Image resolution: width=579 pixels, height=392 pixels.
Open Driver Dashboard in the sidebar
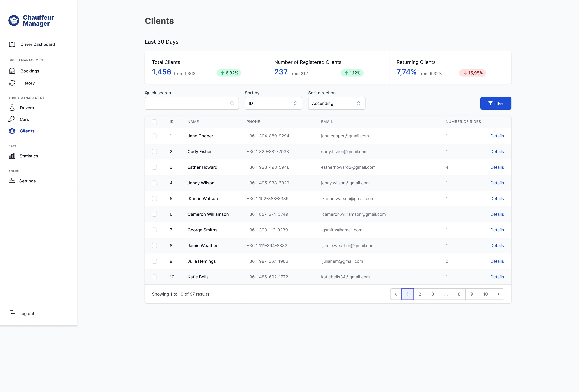point(38,44)
